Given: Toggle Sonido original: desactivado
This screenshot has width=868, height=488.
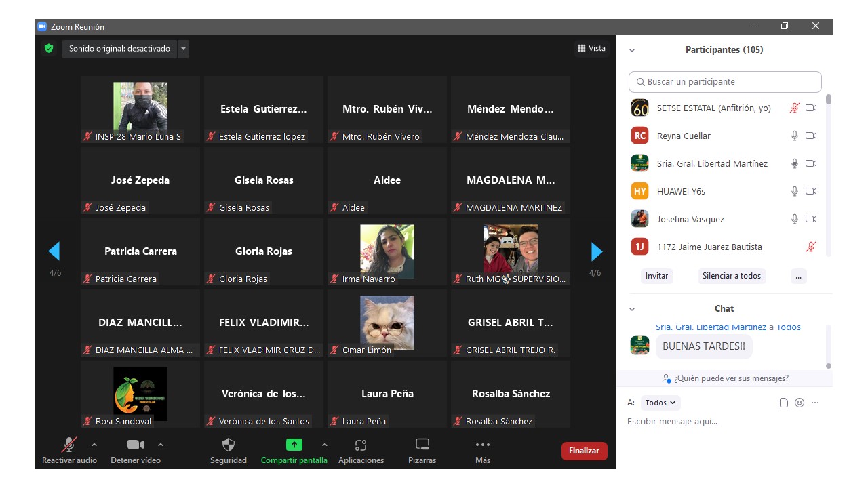Looking at the screenshot, I should [119, 49].
